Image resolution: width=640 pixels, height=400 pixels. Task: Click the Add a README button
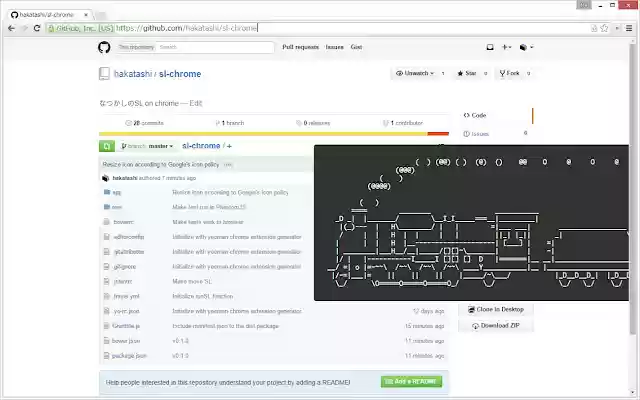click(411, 382)
